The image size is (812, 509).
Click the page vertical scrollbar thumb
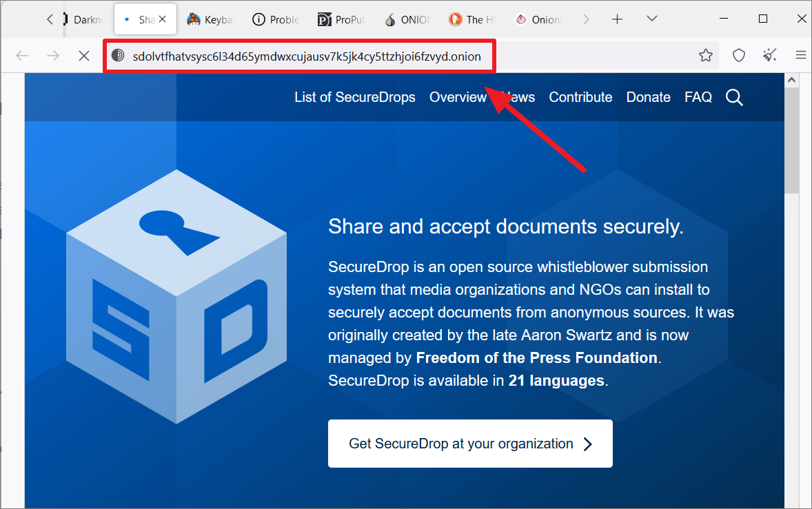(791, 140)
